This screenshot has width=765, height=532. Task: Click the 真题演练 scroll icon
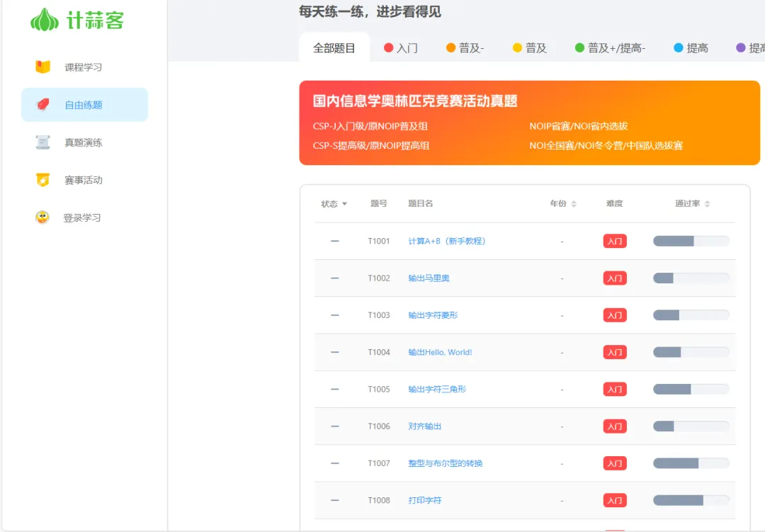[43, 142]
